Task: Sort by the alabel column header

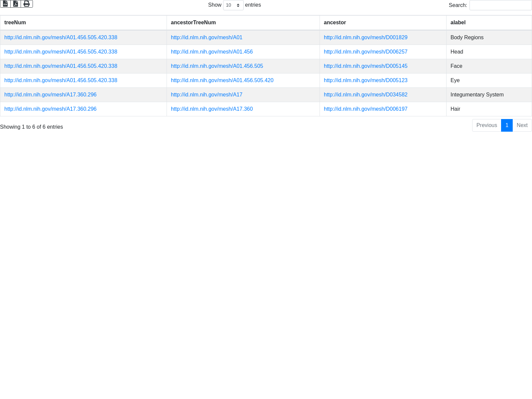Action: coord(458,23)
